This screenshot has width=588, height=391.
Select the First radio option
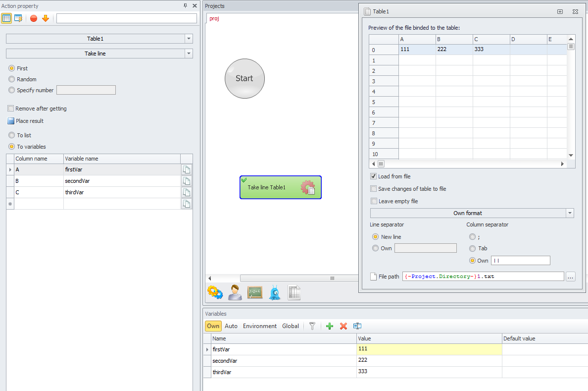click(11, 68)
